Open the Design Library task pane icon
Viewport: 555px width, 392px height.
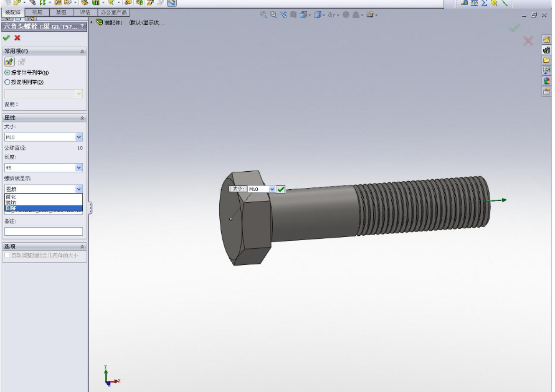click(547, 50)
